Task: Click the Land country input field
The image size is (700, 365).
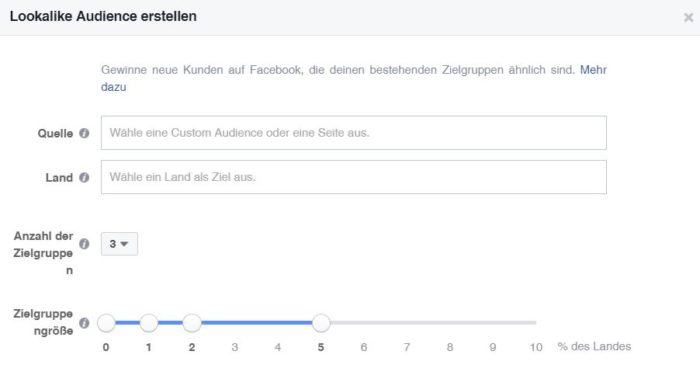Action: point(354,177)
